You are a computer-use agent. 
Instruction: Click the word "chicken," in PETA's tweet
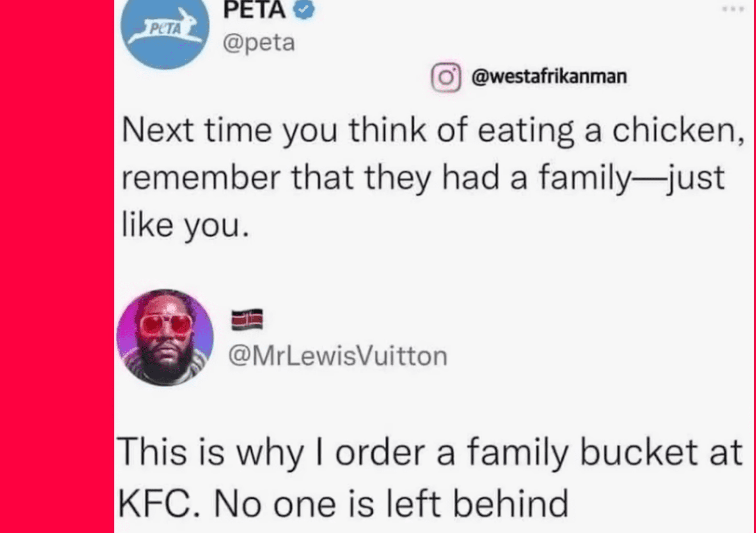pyautogui.click(x=679, y=130)
